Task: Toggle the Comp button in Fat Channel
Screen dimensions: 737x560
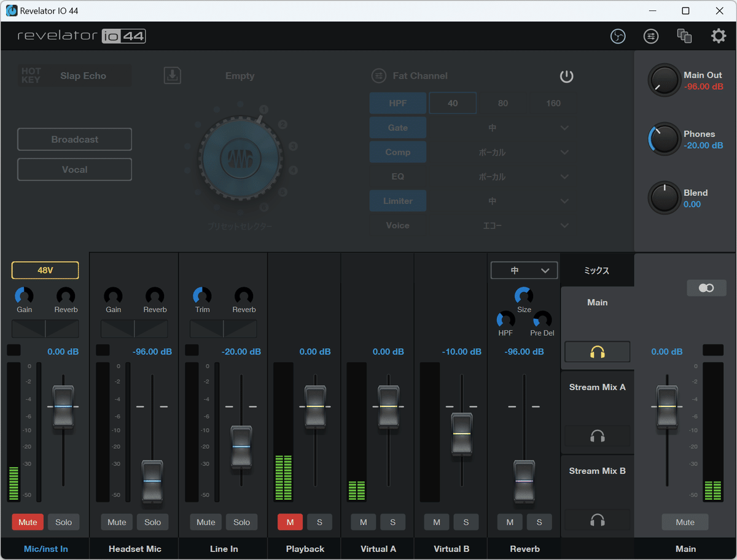Action: pos(398,152)
